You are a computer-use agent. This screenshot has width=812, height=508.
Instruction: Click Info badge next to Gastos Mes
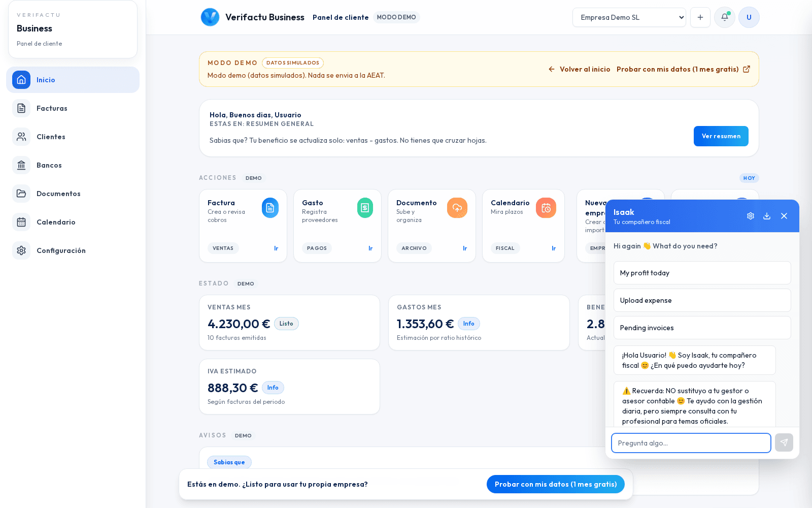pyautogui.click(x=468, y=324)
